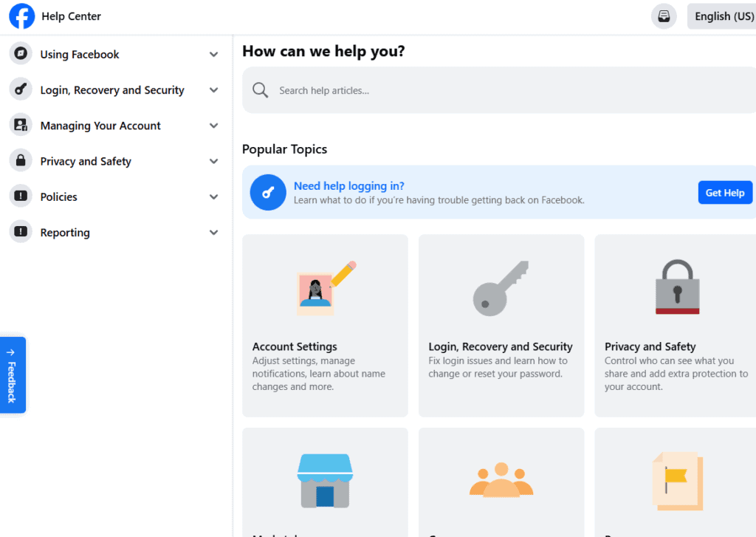This screenshot has height=537, width=756.
Task: Click the Managing Your Account sidebar icon
Action: pyautogui.click(x=21, y=125)
